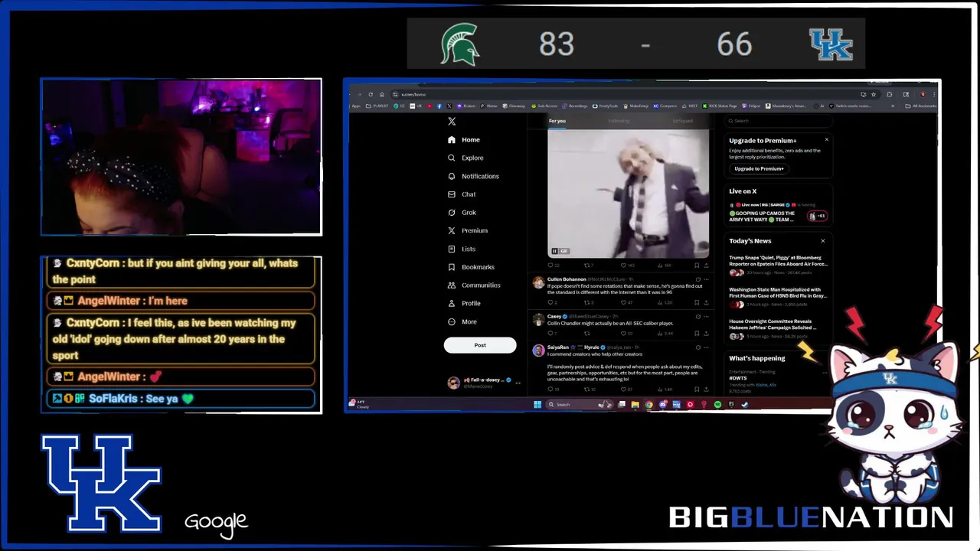Screen dimensions: 980x551
Task: Switch to the Following timeline tab
Action: [x=619, y=121]
